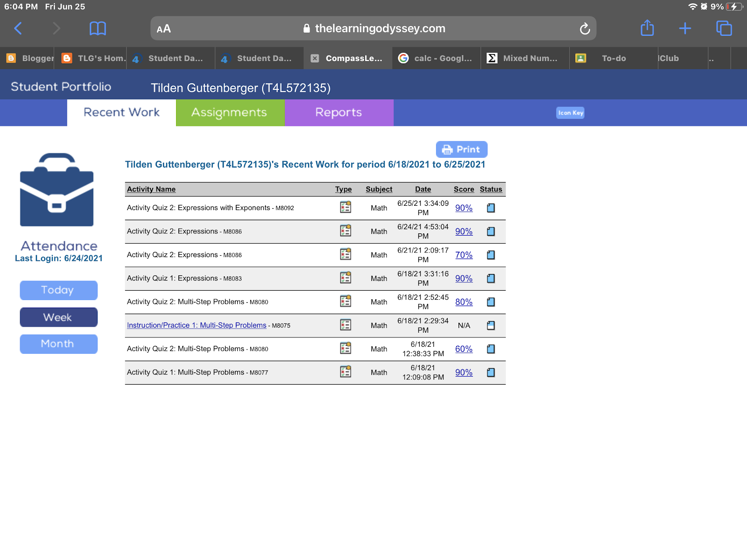Image resolution: width=747 pixels, height=560 pixels.
Task: Click date '6/18/21 12:09:08 PM'
Action: click(x=423, y=372)
